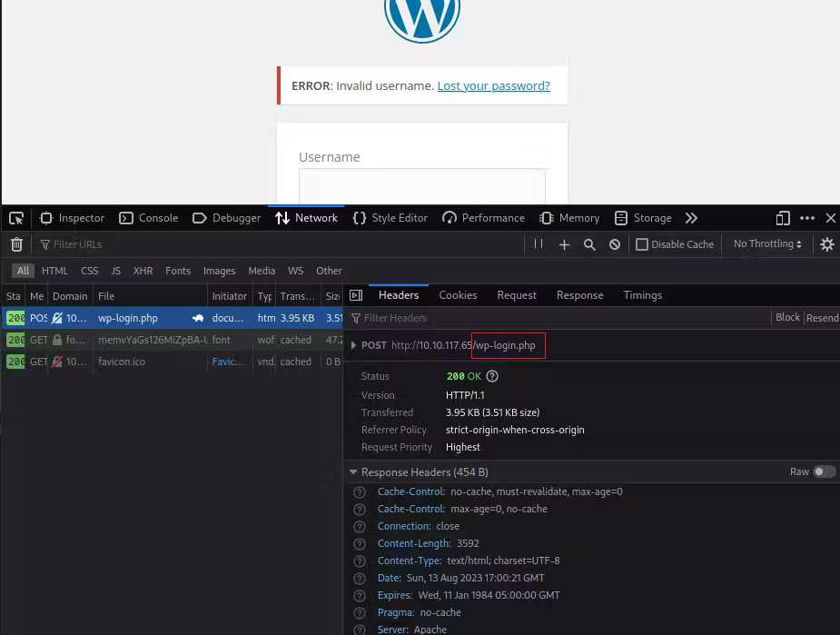Screen dimensions: 840x635
Task: Open the Debugger panel
Action: [226, 218]
